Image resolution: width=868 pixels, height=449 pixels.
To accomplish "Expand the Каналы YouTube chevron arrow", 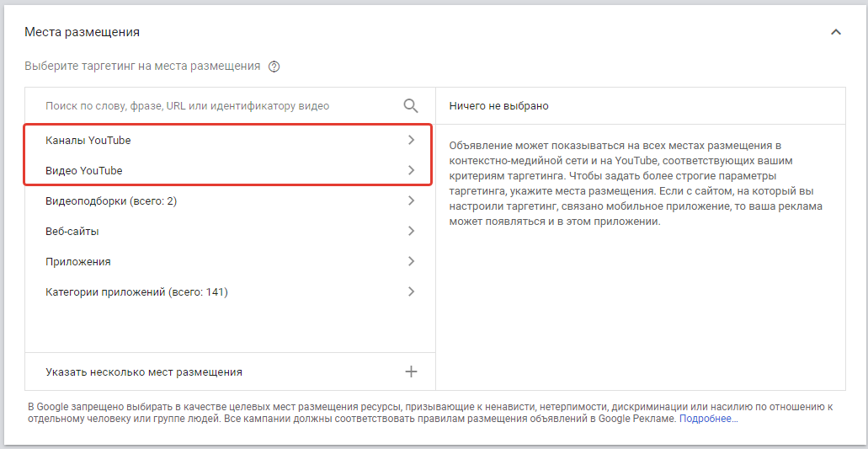I will 411,141.
